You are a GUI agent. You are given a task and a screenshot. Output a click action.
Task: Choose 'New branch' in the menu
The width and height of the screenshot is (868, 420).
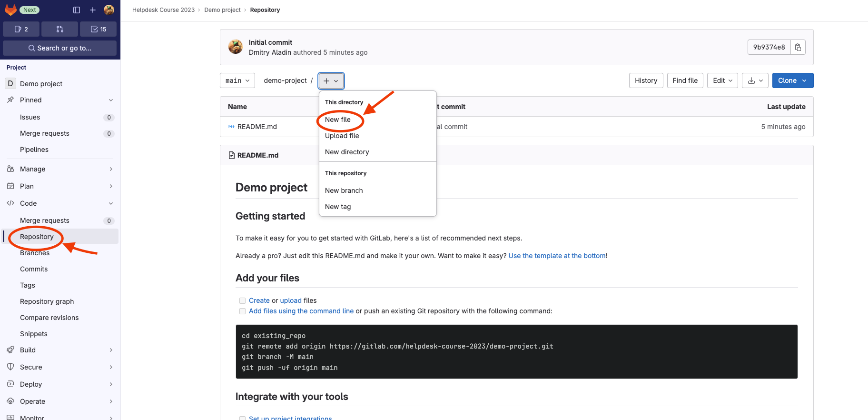pyautogui.click(x=344, y=190)
